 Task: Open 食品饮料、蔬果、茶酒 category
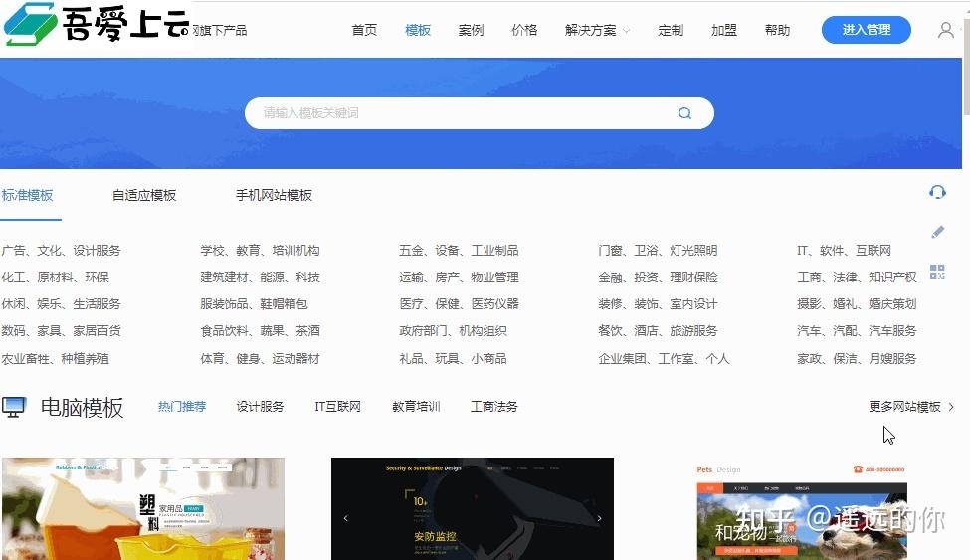point(260,331)
